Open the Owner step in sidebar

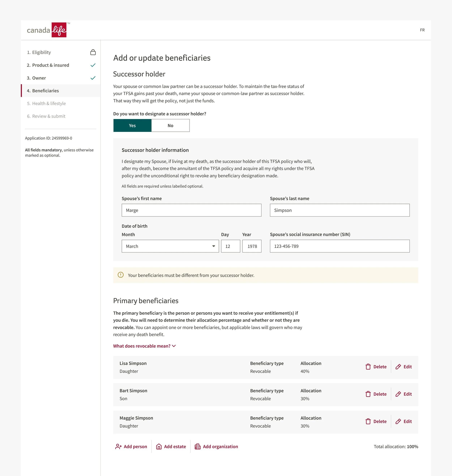click(39, 78)
